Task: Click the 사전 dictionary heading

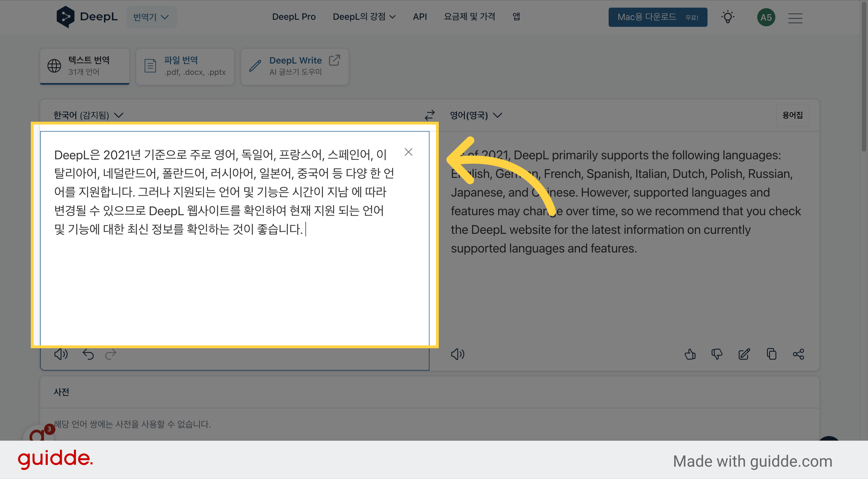Action: pyautogui.click(x=61, y=392)
